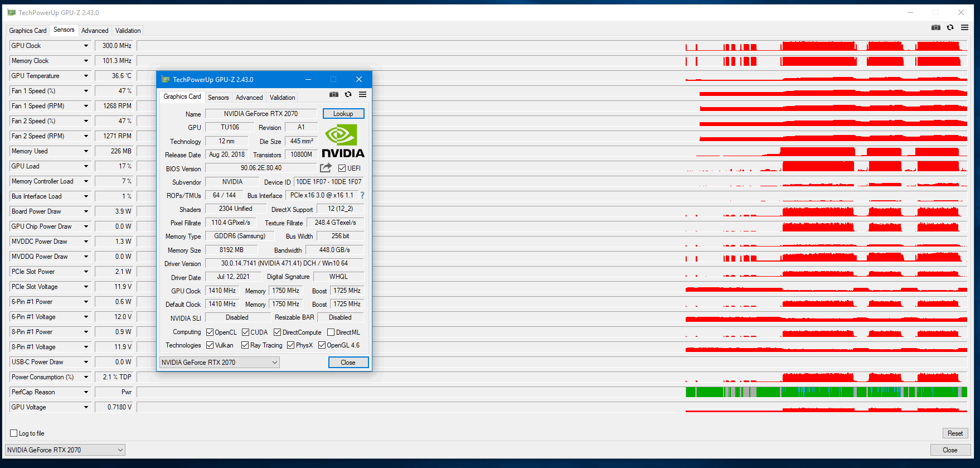Click the BIOS Version value field
980x468 pixels.
261,168
